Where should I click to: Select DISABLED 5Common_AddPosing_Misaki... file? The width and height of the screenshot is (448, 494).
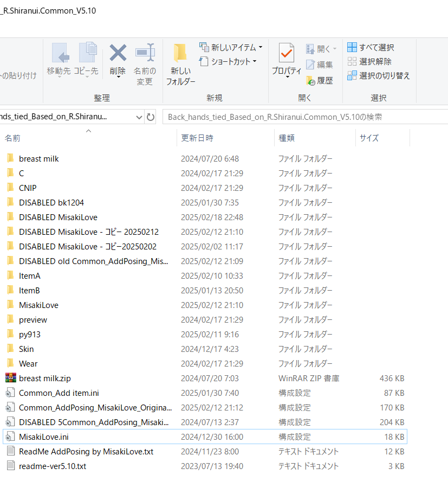[x=94, y=422]
